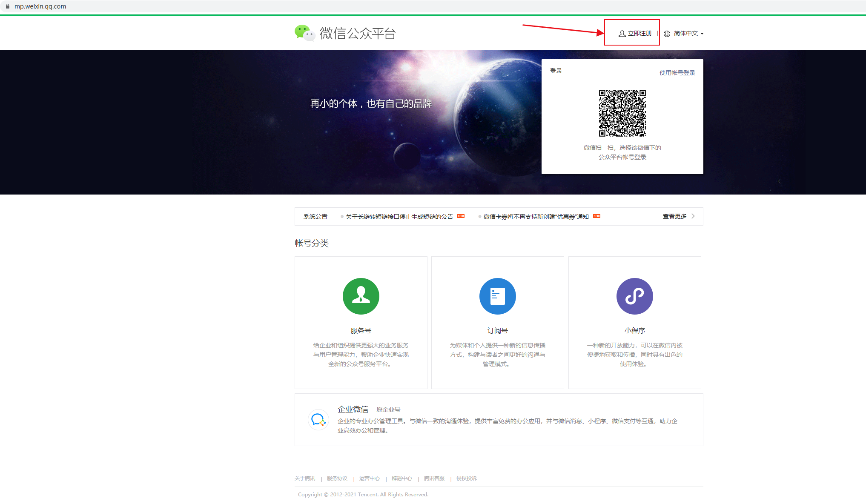Click the 原企业号 label
Image resolution: width=866 pixels, height=504 pixels.
pos(388,409)
